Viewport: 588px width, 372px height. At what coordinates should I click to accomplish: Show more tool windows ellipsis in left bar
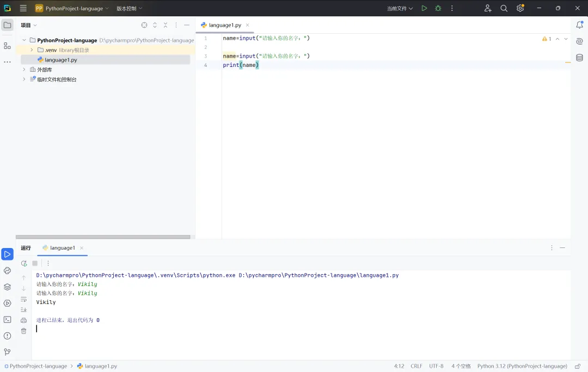[7, 62]
